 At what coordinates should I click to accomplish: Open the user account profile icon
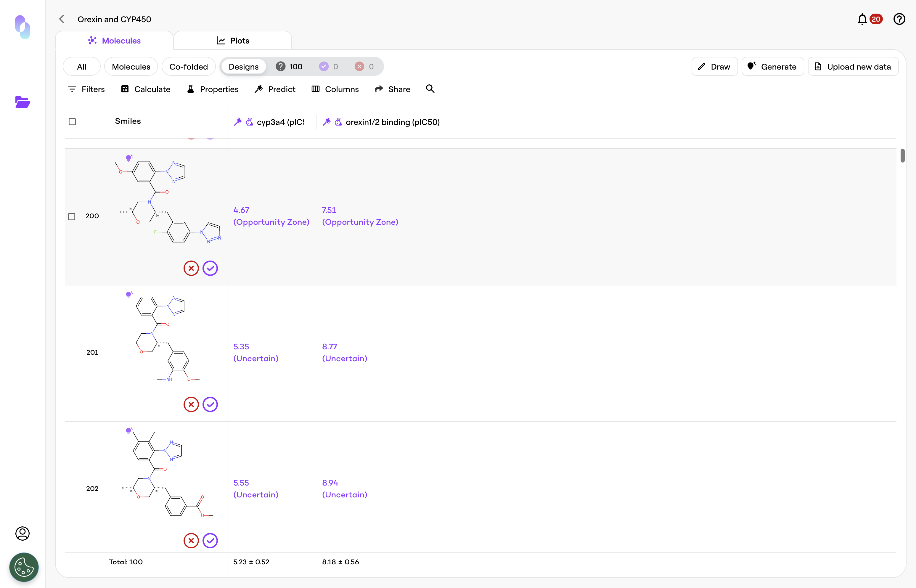click(x=23, y=533)
